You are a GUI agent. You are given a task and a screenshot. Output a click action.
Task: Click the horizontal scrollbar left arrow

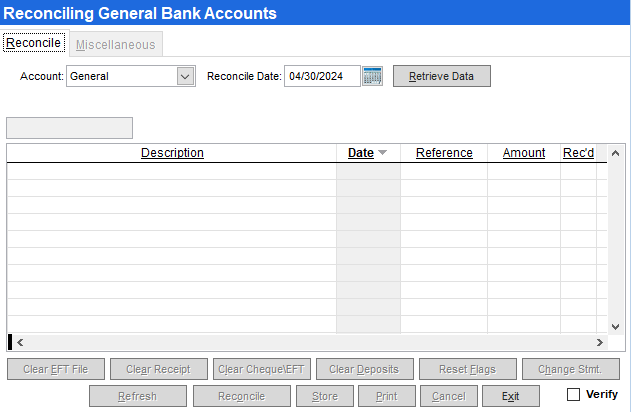[x=20, y=342]
